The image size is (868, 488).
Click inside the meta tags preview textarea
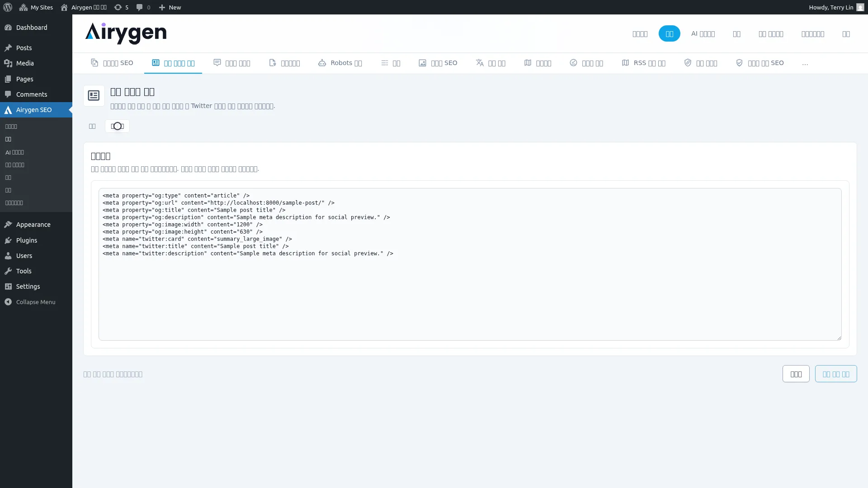(x=470, y=264)
